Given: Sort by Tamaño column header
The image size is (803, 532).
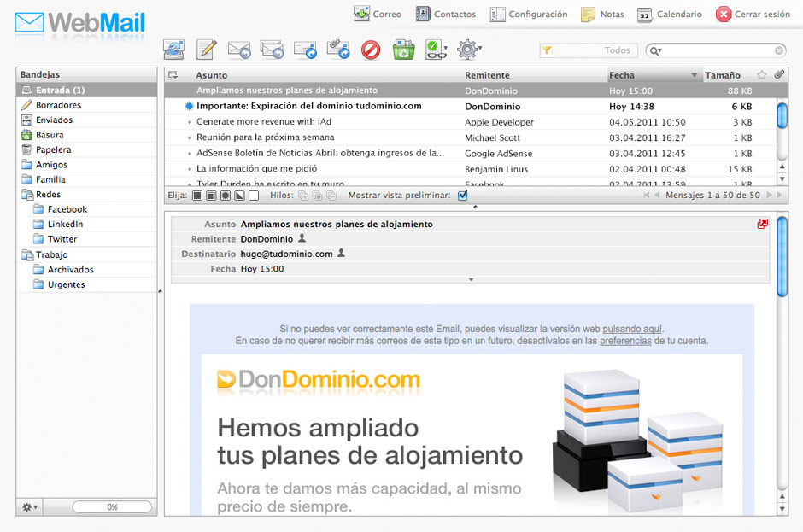Looking at the screenshot, I should (x=722, y=75).
